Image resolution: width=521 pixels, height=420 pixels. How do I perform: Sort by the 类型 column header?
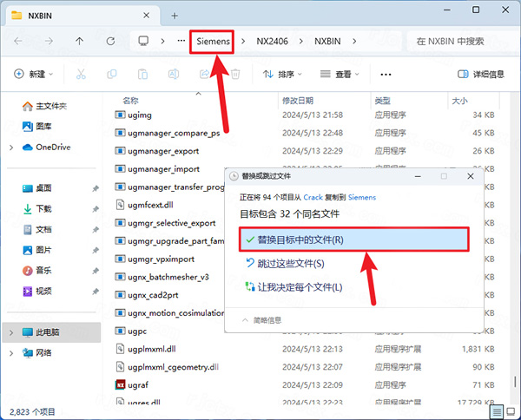[382, 101]
